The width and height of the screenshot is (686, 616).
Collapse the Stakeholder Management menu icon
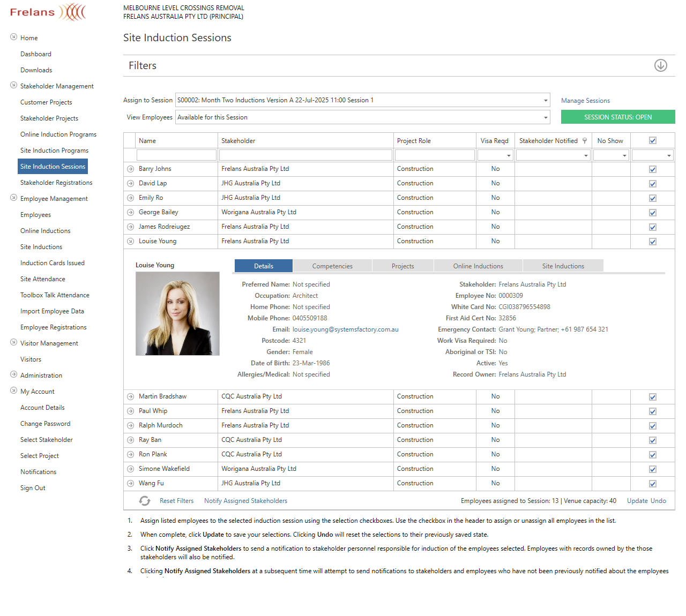(x=13, y=86)
